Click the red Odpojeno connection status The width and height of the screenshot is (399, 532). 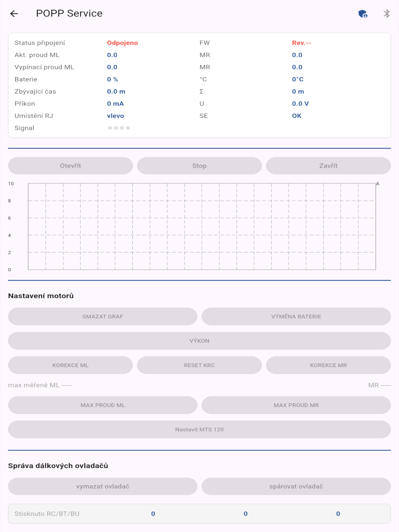[x=122, y=43]
